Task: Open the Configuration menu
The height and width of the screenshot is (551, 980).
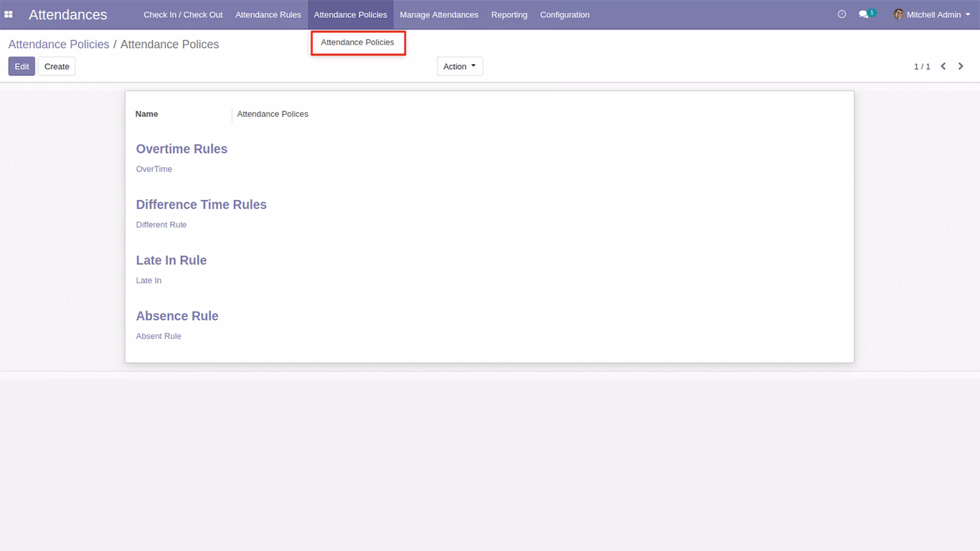Action: pyautogui.click(x=565, y=14)
